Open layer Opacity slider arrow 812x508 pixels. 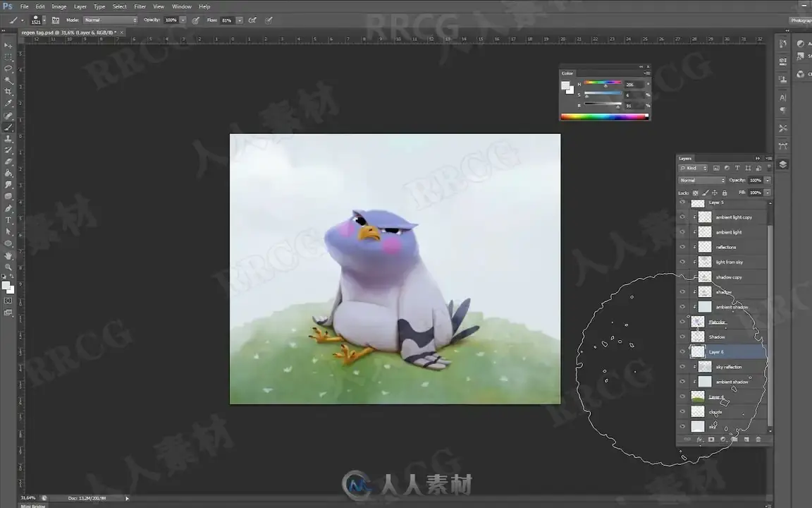[768, 181]
